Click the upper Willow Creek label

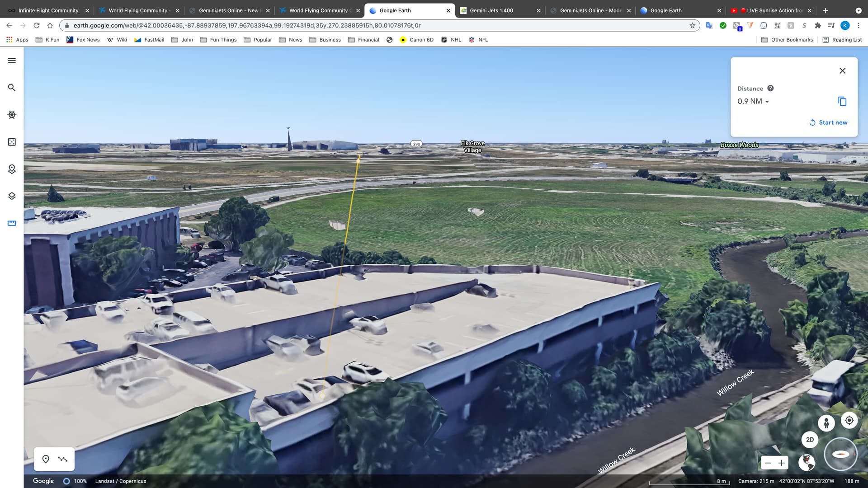coord(735,382)
